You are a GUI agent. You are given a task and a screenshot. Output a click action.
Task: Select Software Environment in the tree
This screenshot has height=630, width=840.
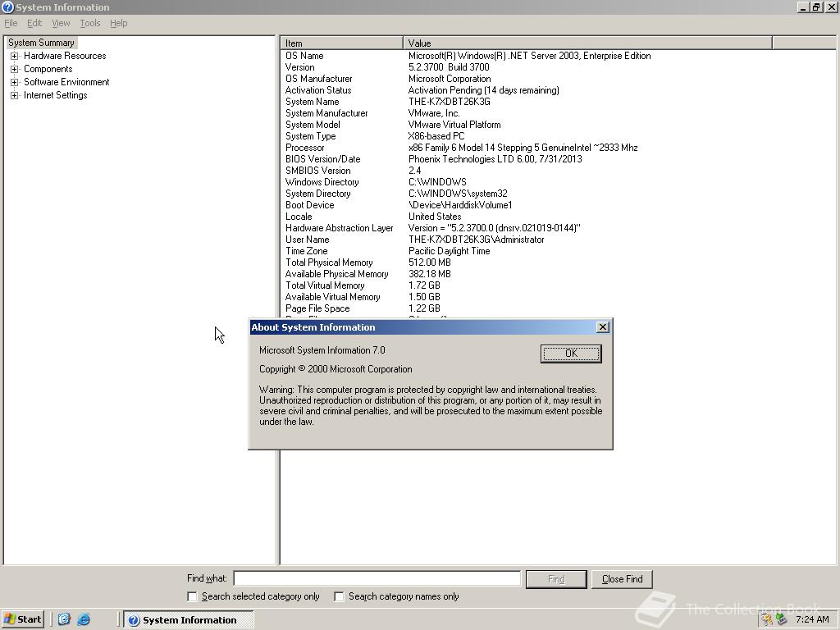click(x=66, y=82)
